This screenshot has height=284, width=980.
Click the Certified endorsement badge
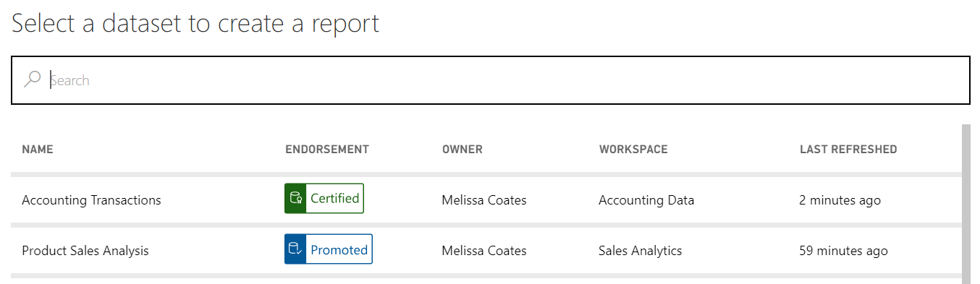[x=324, y=199]
